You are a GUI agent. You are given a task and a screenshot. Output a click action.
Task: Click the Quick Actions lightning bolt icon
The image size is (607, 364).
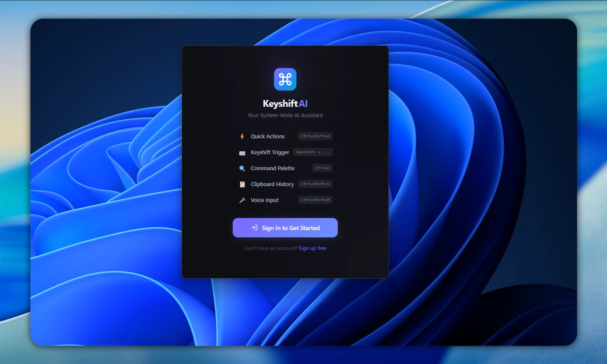click(x=242, y=136)
